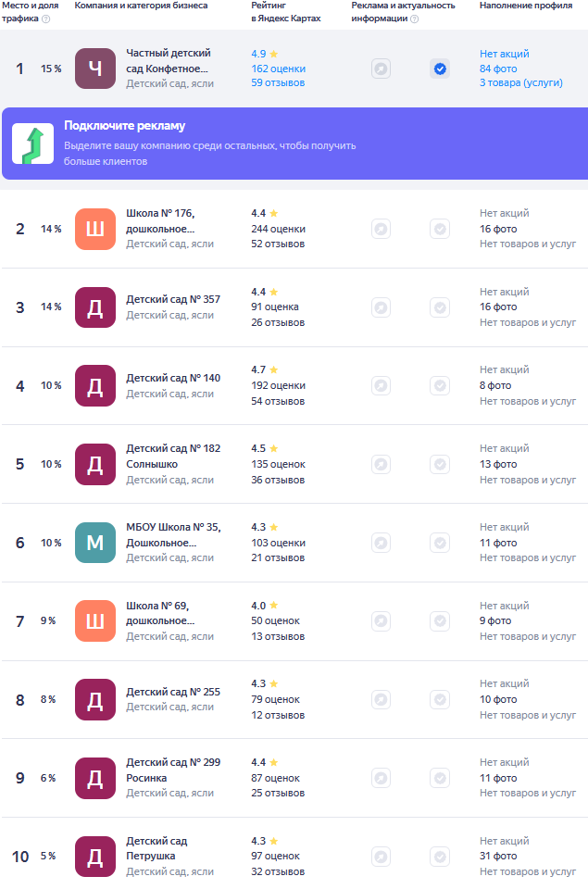Click '244 оценки' in Школа № 176 row

click(x=279, y=229)
